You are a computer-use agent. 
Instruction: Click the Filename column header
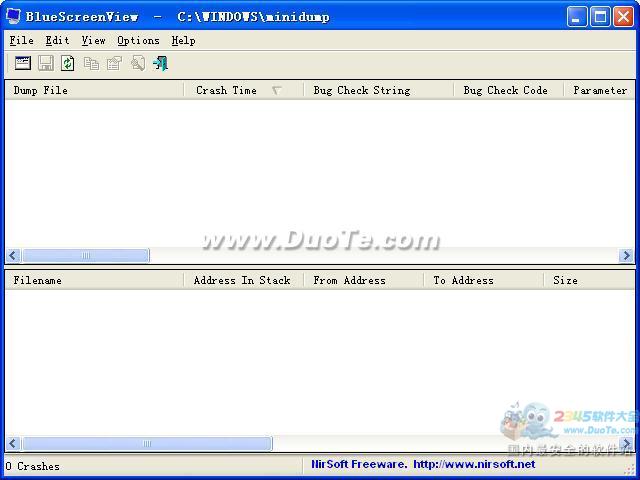pos(38,280)
